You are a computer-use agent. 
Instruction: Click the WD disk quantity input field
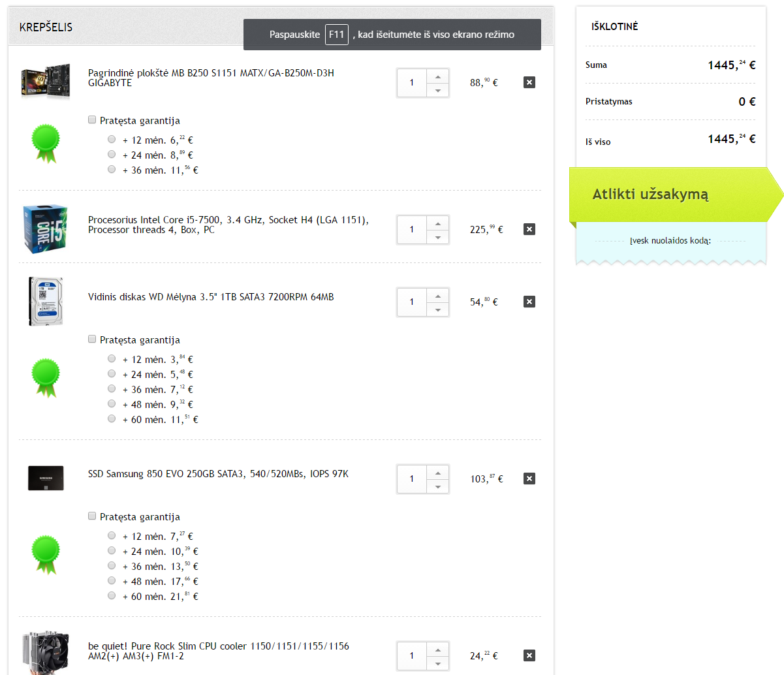[x=412, y=302]
